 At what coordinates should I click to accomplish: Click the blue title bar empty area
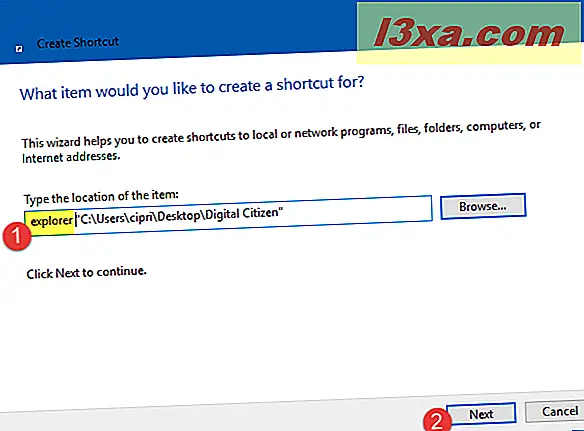(231, 30)
